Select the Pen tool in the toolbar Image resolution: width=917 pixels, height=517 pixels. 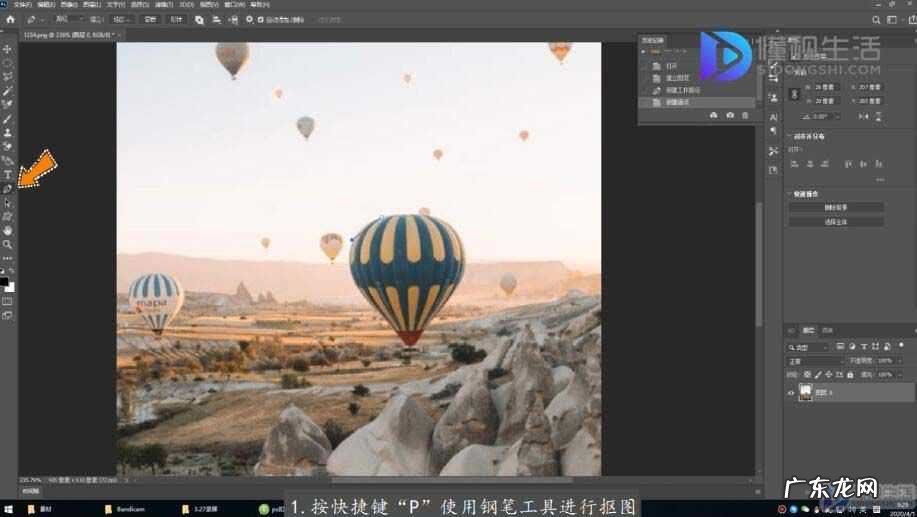click(8, 188)
